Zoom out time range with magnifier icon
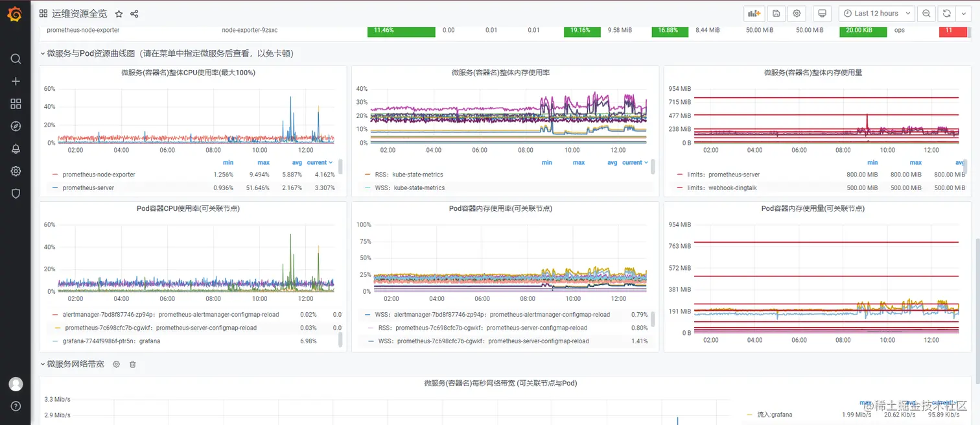This screenshot has height=425, width=980. pos(926,14)
